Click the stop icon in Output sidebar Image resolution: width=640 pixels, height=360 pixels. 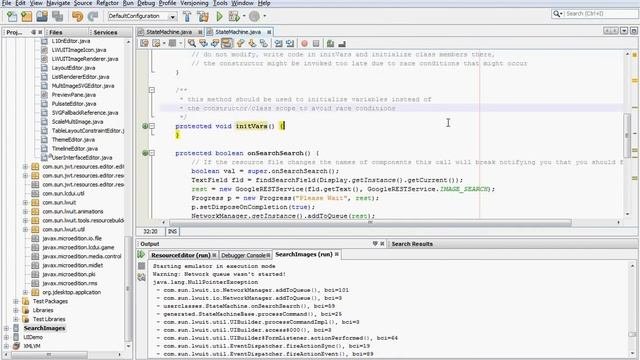(x=141, y=266)
